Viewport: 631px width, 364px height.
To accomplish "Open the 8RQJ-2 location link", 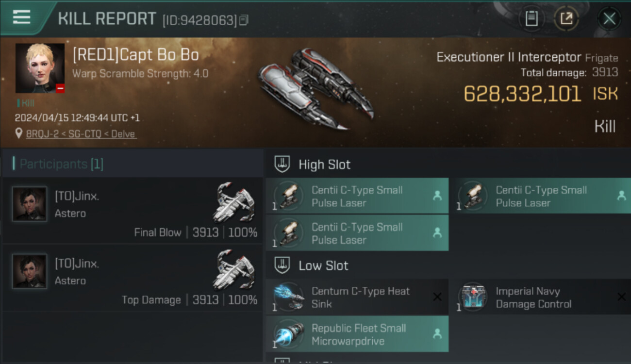I will [81, 134].
